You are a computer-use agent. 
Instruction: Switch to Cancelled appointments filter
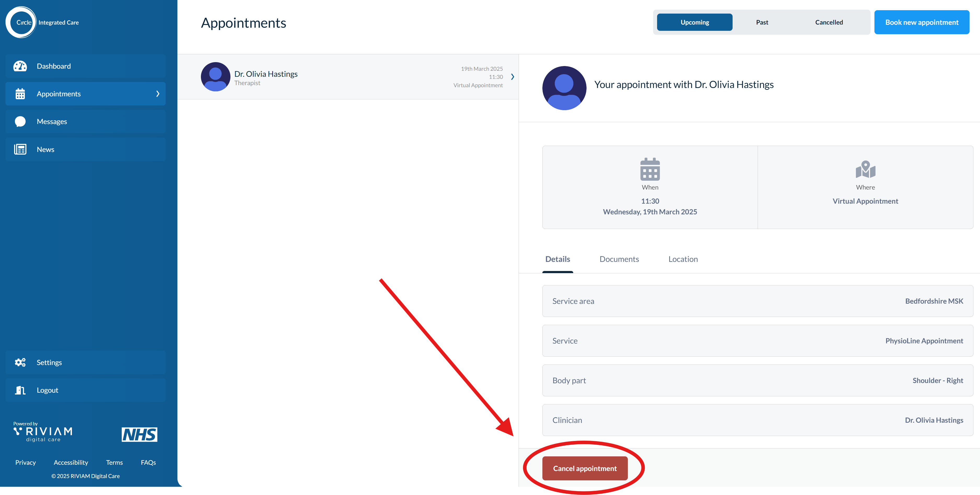coord(828,22)
